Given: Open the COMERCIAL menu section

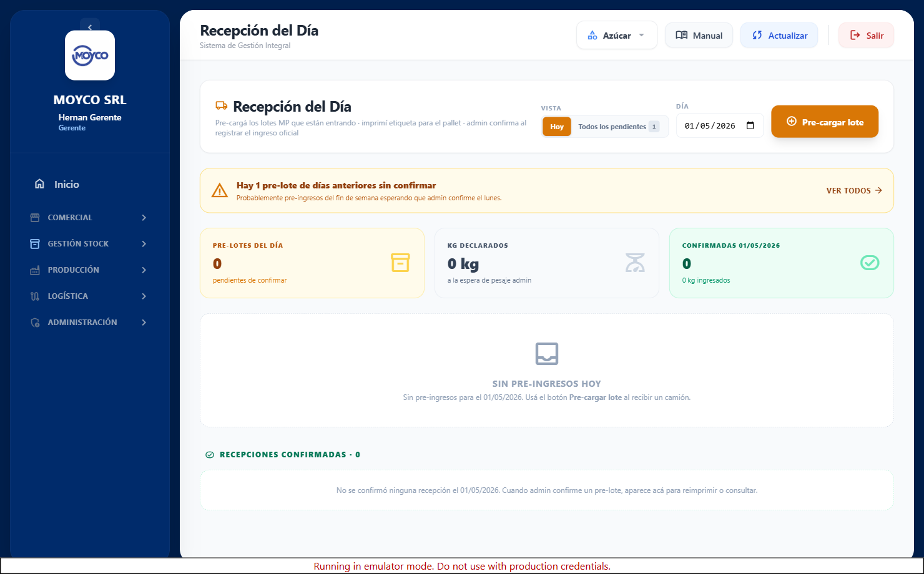Looking at the screenshot, I should [x=90, y=218].
